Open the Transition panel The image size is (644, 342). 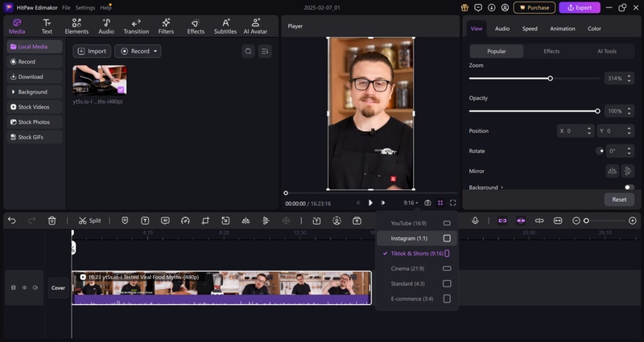pos(136,27)
